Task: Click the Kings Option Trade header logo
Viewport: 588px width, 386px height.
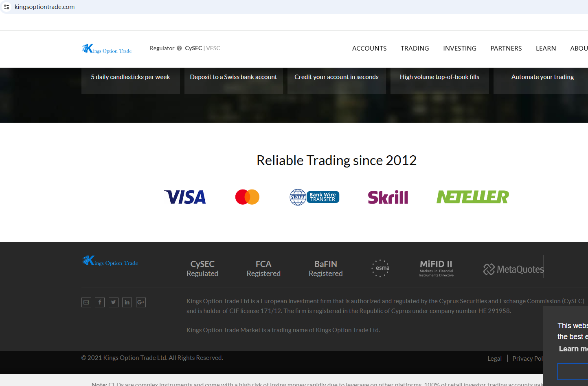Action: click(x=107, y=49)
